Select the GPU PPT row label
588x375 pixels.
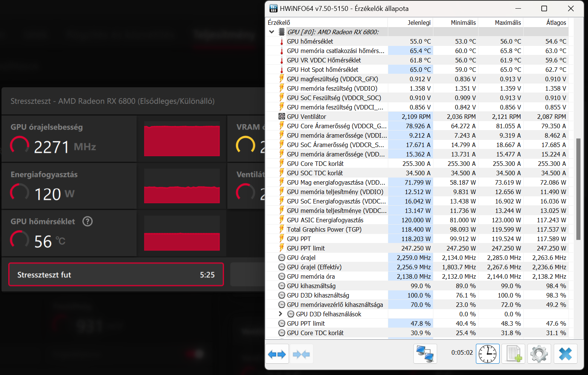(299, 239)
